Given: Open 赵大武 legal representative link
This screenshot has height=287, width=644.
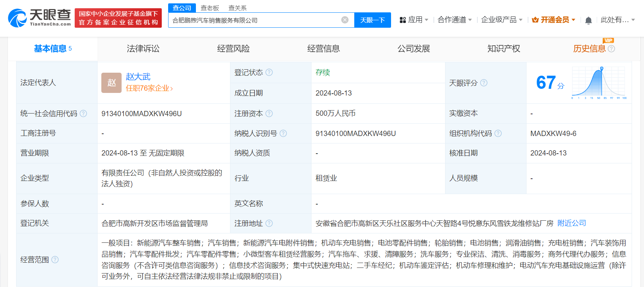Looking at the screenshot, I should [x=138, y=77].
